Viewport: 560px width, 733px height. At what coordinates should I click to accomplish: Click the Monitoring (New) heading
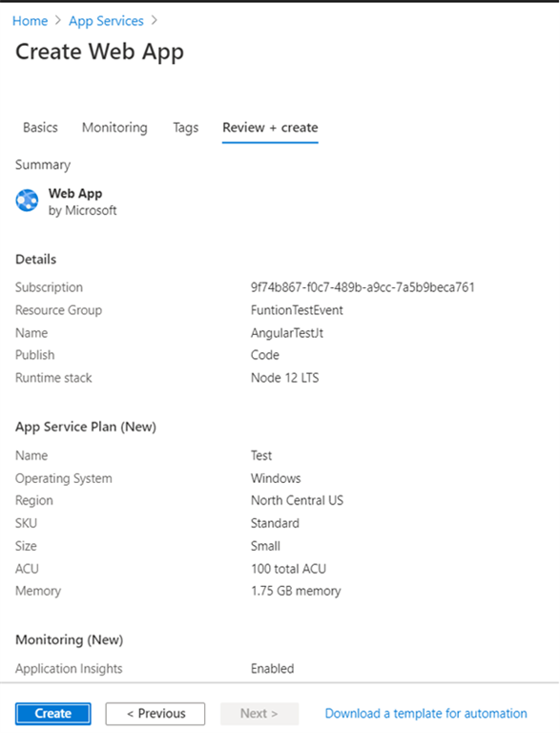click(70, 639)
